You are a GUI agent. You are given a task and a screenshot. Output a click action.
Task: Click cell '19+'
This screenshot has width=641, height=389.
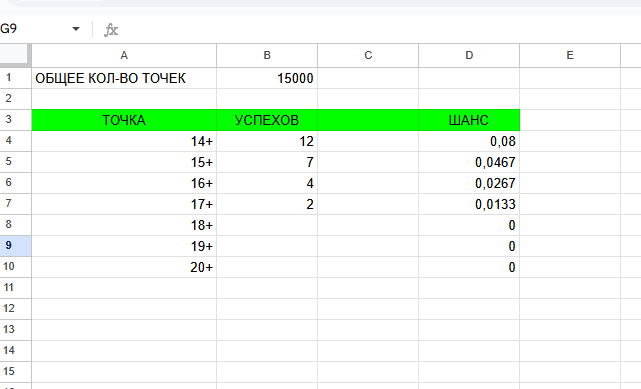pos(124,246)
